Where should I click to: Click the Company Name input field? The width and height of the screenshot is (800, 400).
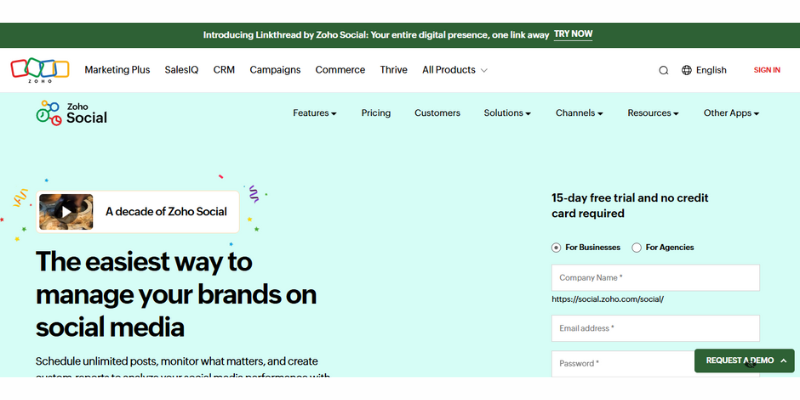pyautogui.click(x=655, y=277)
